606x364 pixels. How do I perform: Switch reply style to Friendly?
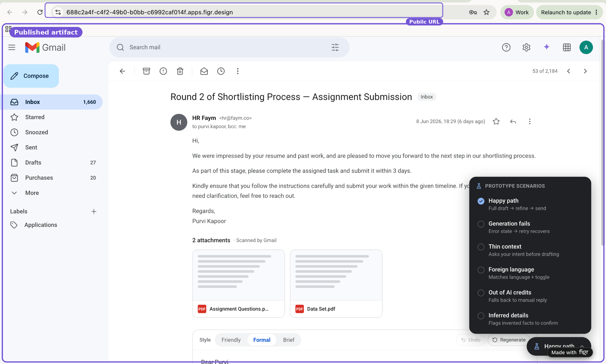231,340
